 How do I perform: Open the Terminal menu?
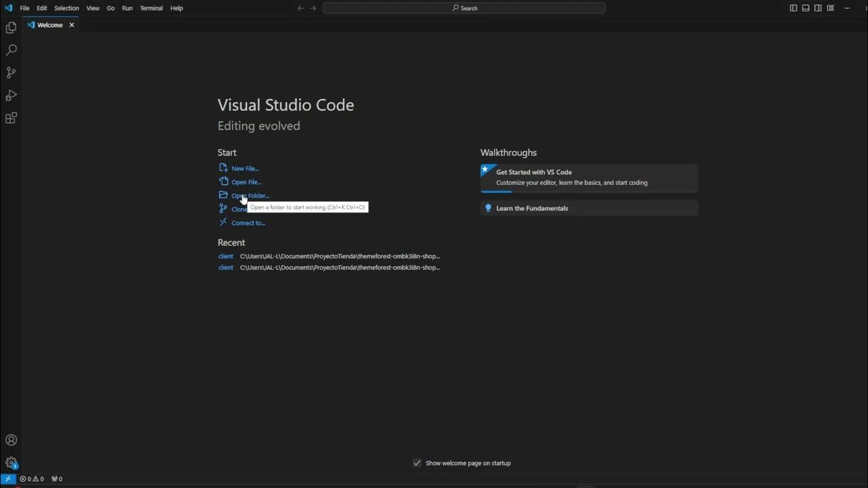pos(151,8)
